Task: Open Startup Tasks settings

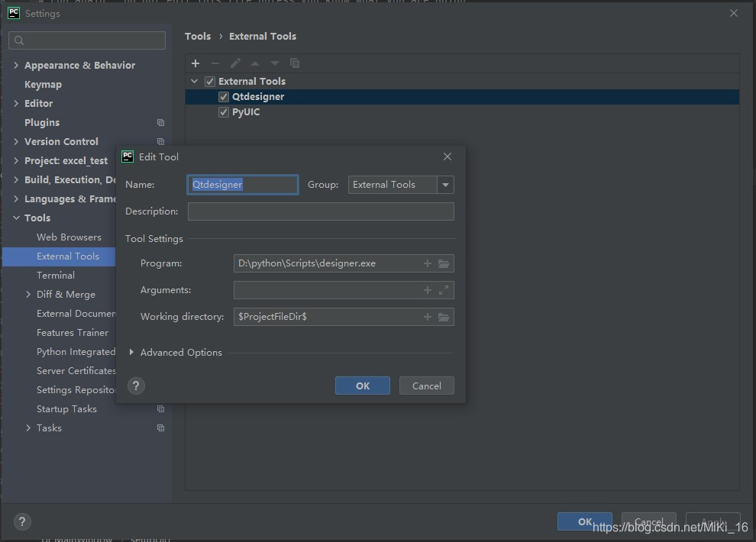Action: pos(66,409)
